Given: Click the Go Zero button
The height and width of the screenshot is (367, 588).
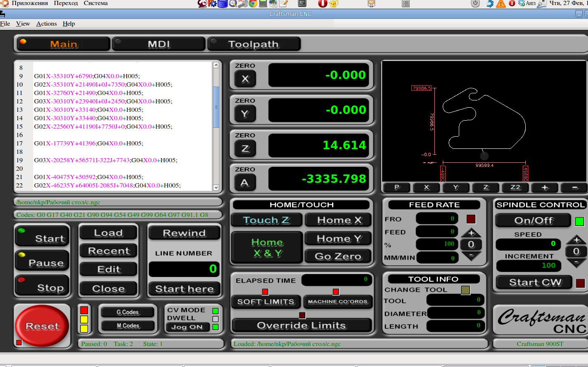Looking at the screenshot, I should (338, 256).
